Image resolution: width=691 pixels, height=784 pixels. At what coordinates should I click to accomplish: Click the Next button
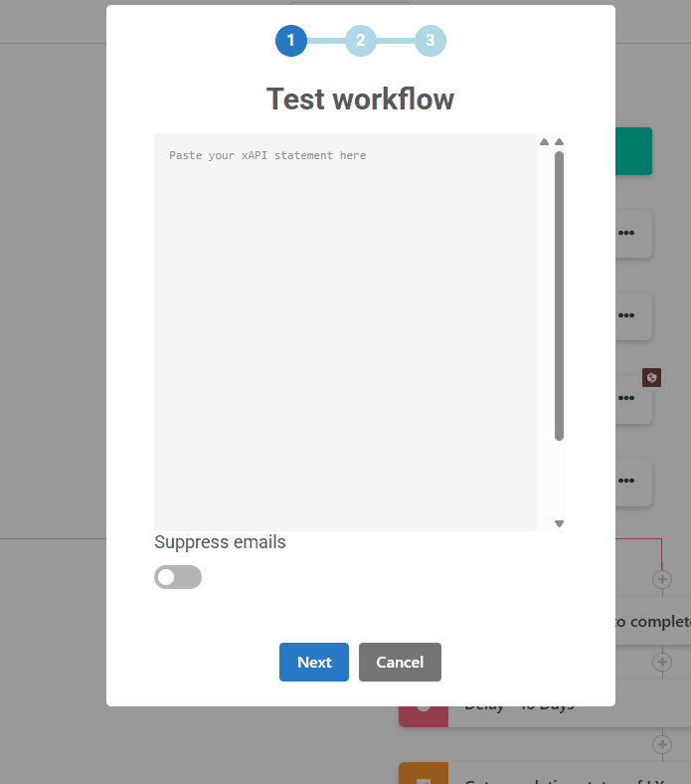pos(314,662)
